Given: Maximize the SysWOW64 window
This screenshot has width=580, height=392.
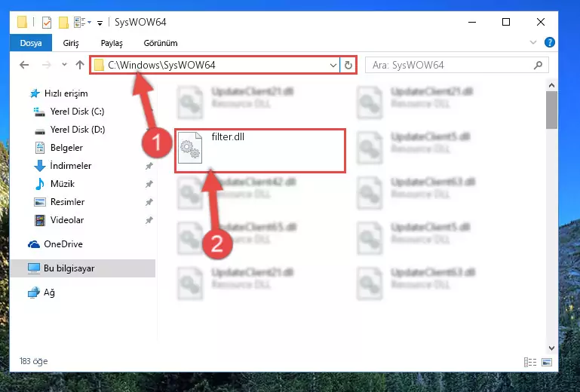Looking at the screenshot, I should pos(506,22).
